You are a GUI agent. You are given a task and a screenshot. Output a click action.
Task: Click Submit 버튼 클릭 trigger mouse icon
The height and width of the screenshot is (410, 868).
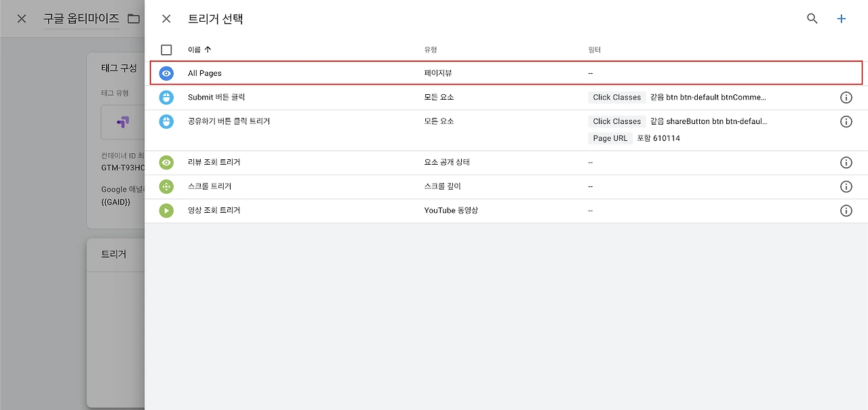point(166,98)
